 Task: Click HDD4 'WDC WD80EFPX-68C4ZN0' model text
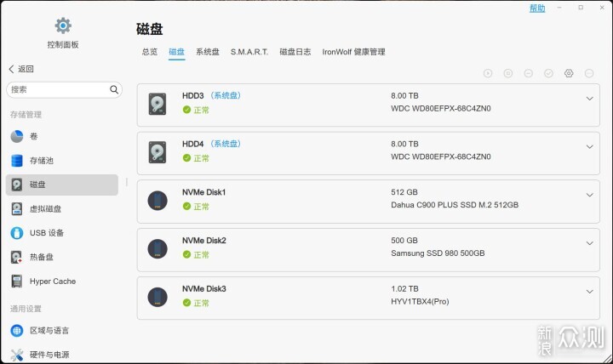[441, 156]
